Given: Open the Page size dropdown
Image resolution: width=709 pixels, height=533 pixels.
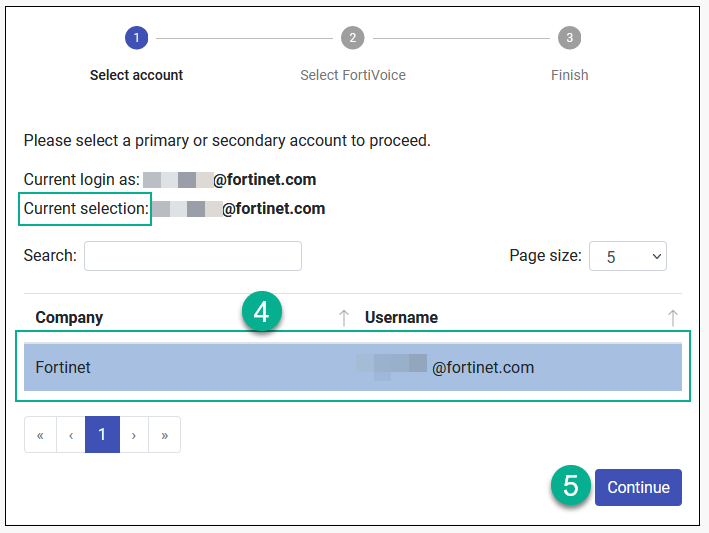Looking at the screenshot, I should [627, 256].
